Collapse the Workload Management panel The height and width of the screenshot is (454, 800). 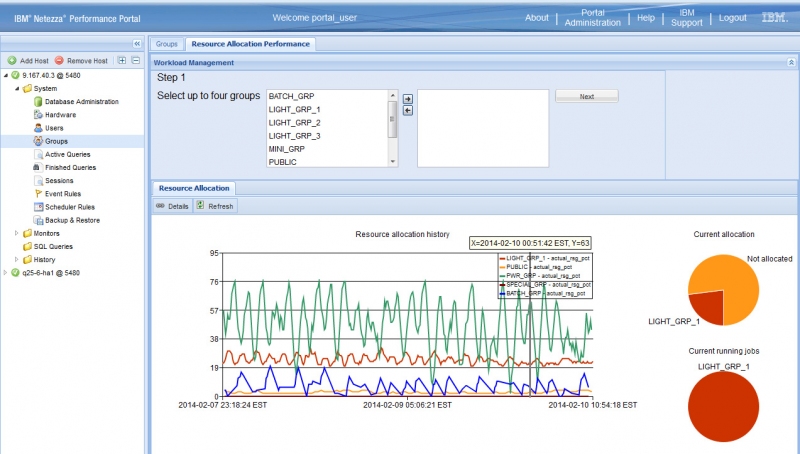pos(791,62)
